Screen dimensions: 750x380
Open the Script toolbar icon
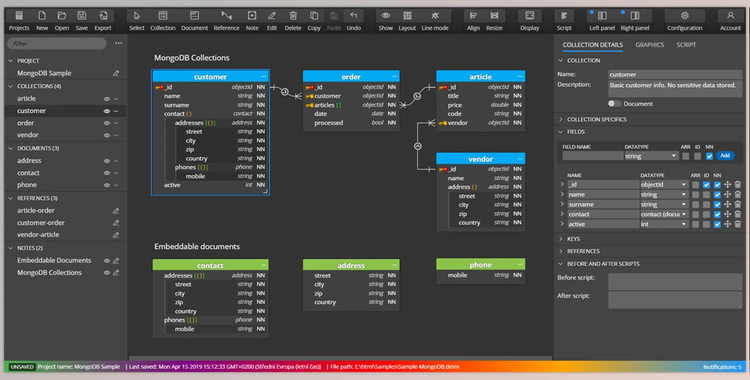pyautogui.click(x=564, y=21)
